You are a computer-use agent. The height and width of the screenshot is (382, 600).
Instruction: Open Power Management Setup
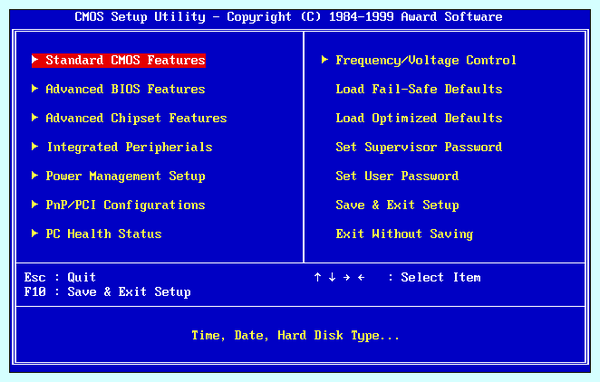coord(125,176)
